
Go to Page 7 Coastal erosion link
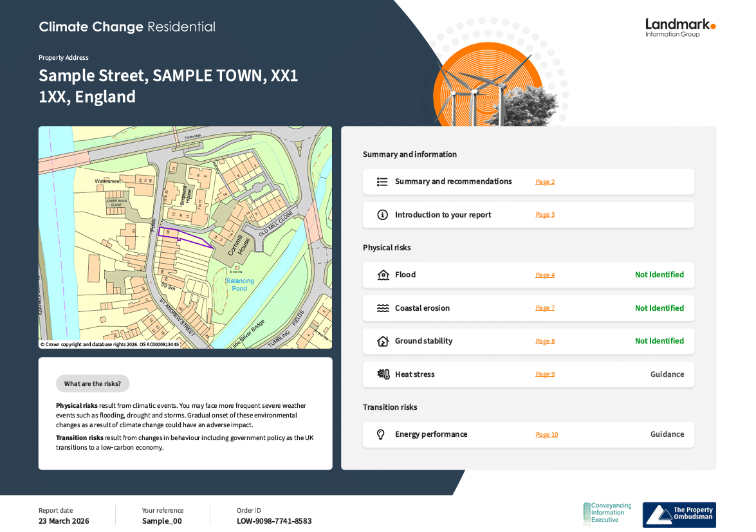pyautogui.click(x=545, y=308)
